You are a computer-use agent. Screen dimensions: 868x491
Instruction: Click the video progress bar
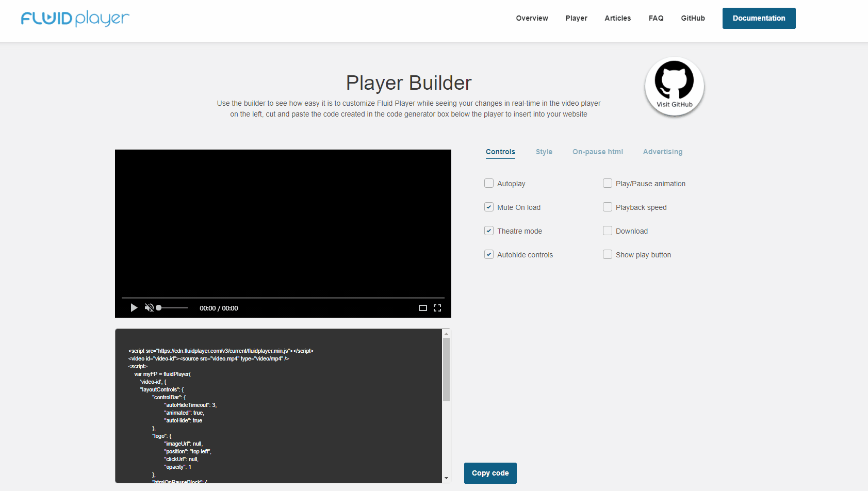[x=283, y=298]
